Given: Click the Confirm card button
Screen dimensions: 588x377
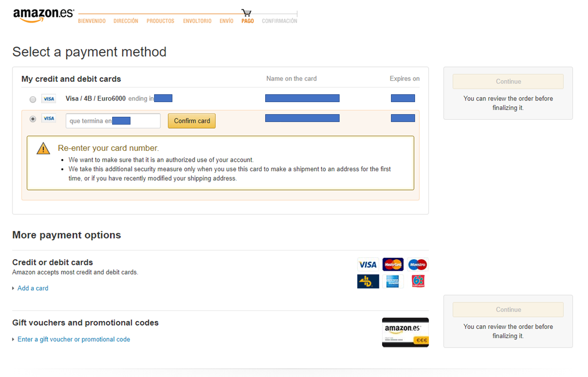Looking at the screenshot, I should (x=192, y=120).
